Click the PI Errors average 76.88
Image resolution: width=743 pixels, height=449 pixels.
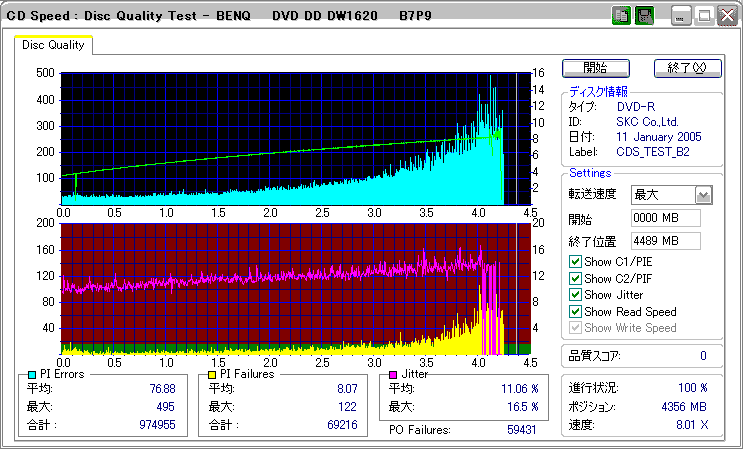(161, 389)
